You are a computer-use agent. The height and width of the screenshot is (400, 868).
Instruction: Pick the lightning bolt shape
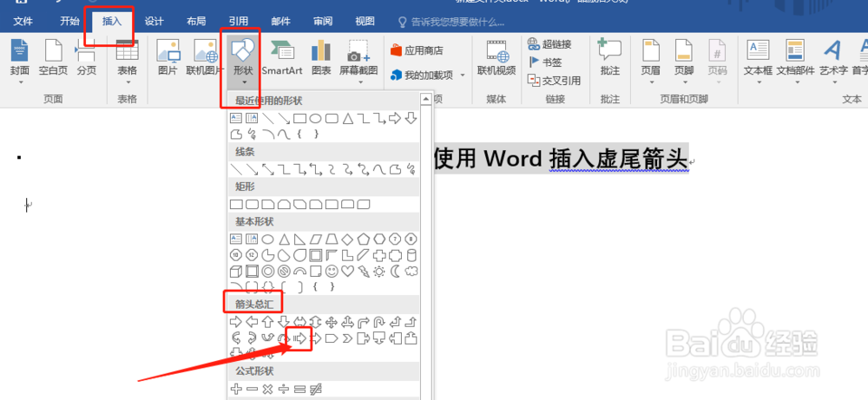[363, 271]
